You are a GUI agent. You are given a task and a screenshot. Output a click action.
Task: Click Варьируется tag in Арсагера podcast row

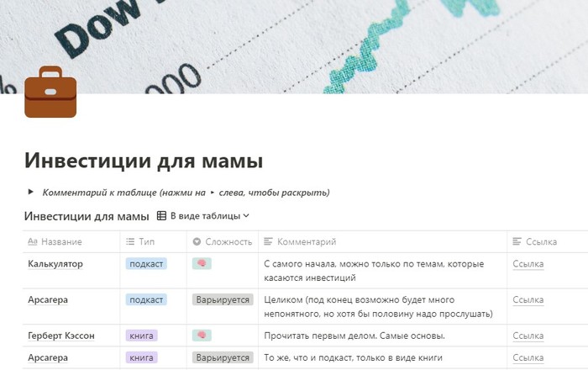click(223, 300)
